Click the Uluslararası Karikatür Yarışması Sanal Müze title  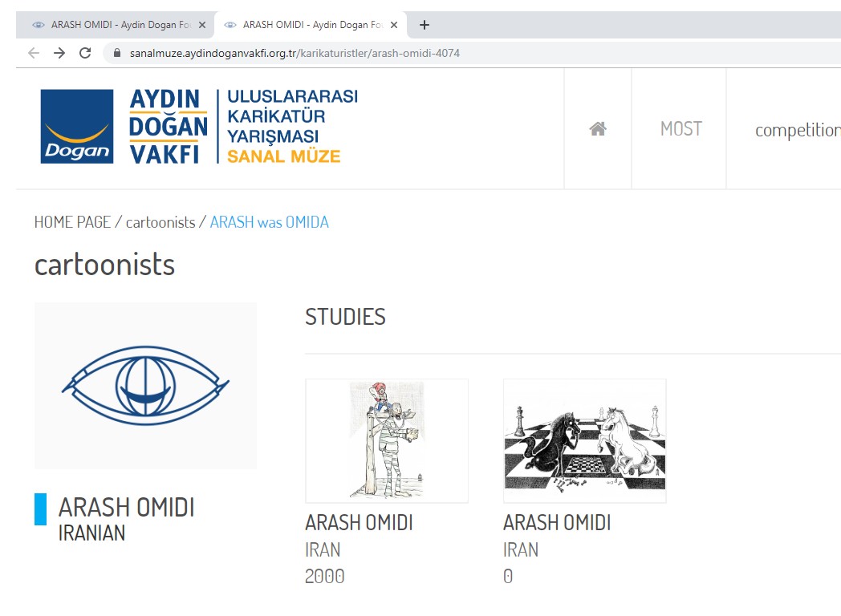[x=292, y=127]
